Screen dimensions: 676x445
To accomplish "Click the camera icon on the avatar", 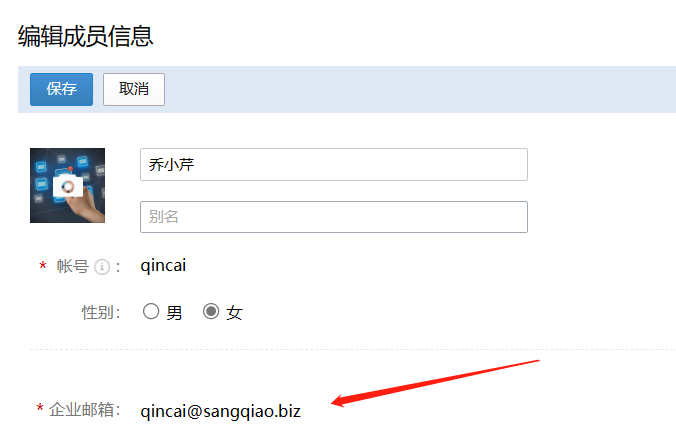I will 68,186.
